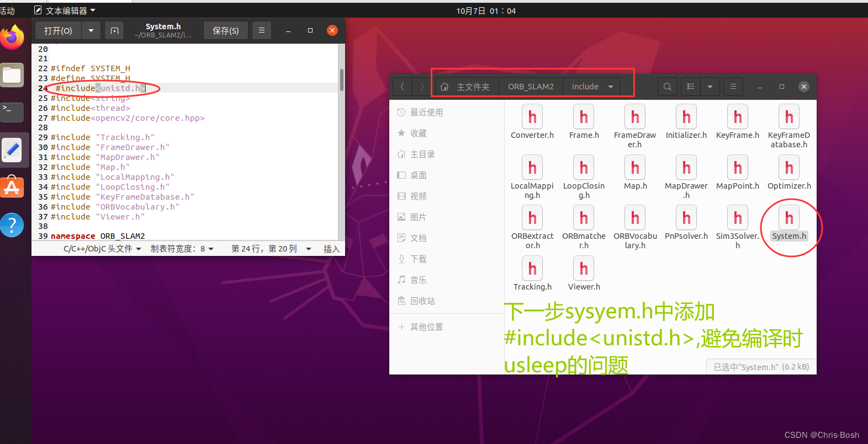Image resolution: width=868 pixels, height=444 pixels.
Task: Click ORB_SLAM2 in the path bar
Action: (x=531, y=87)
